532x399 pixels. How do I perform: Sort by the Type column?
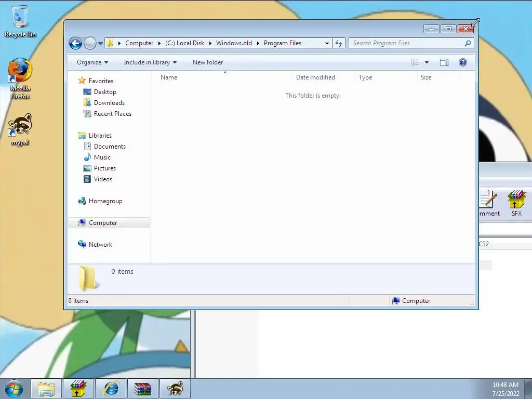click(x=386, y=77)
